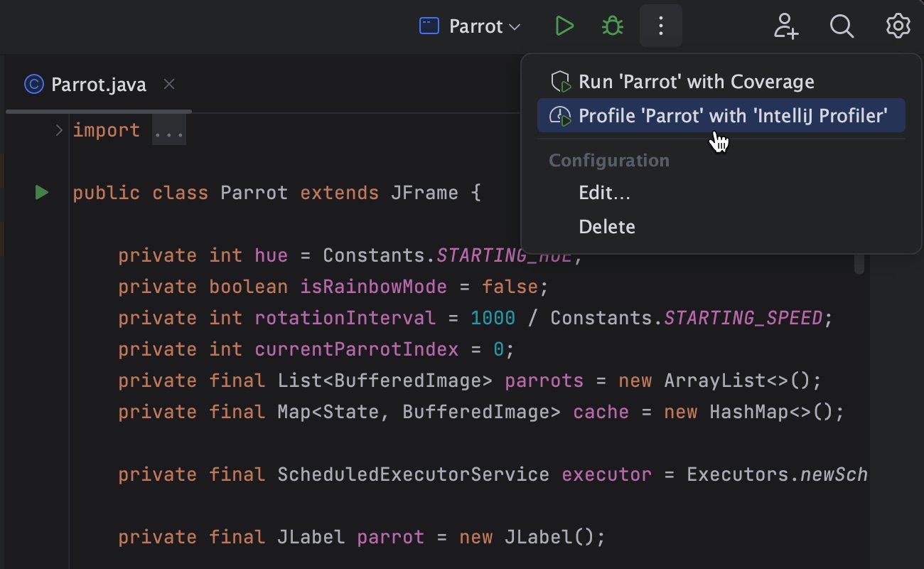Open the Code With Me add-user icon

786,26
